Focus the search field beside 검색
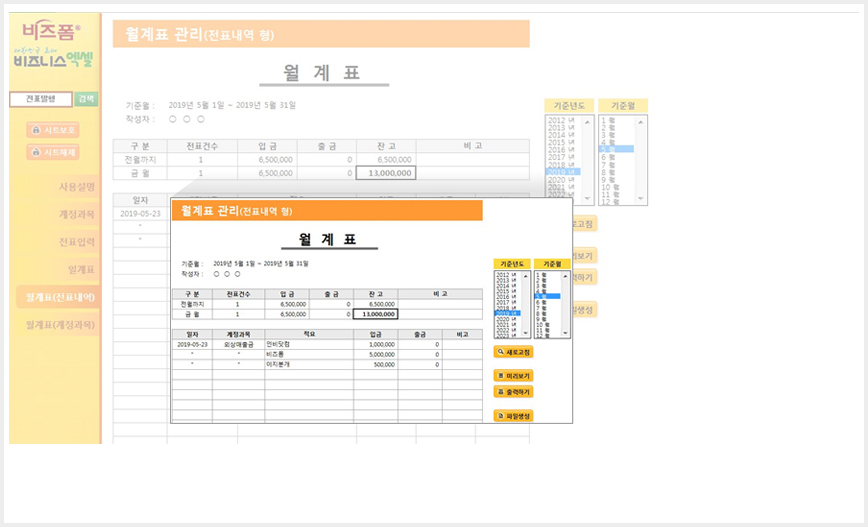 click(41, 99)
